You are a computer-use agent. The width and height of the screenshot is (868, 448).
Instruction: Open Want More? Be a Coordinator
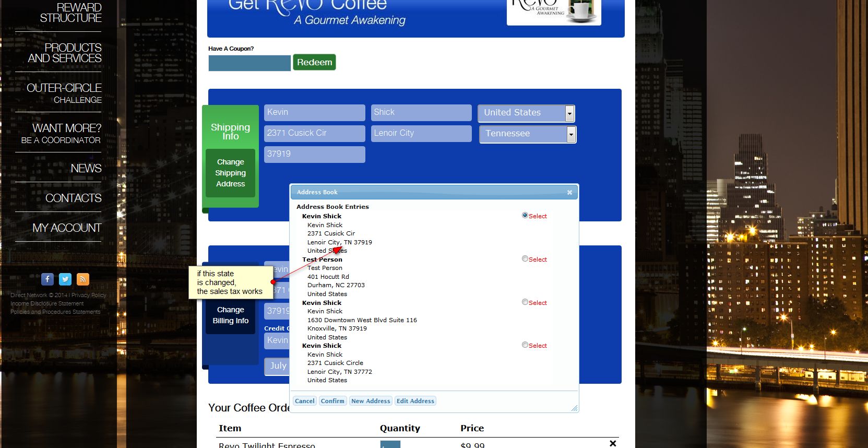[x=61, y=133]
